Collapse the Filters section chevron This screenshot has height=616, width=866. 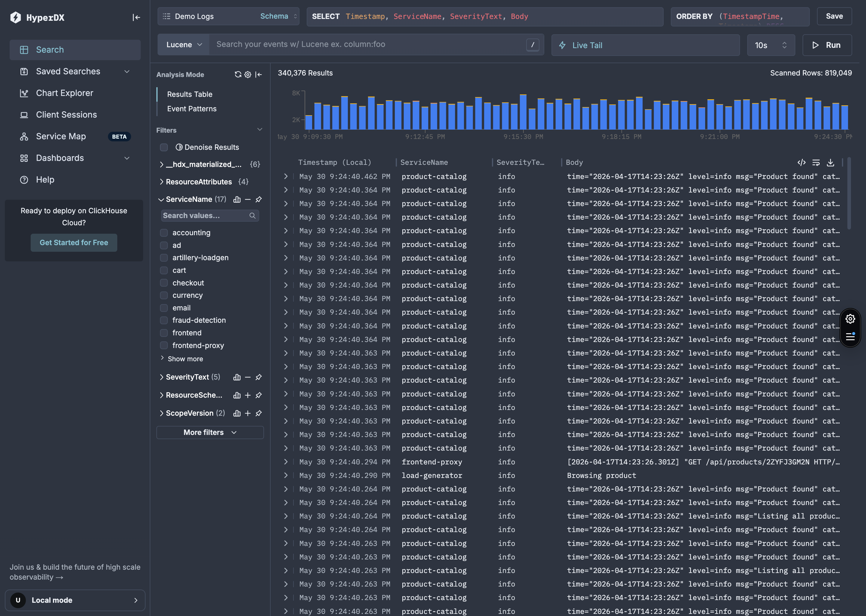[260, 130]
